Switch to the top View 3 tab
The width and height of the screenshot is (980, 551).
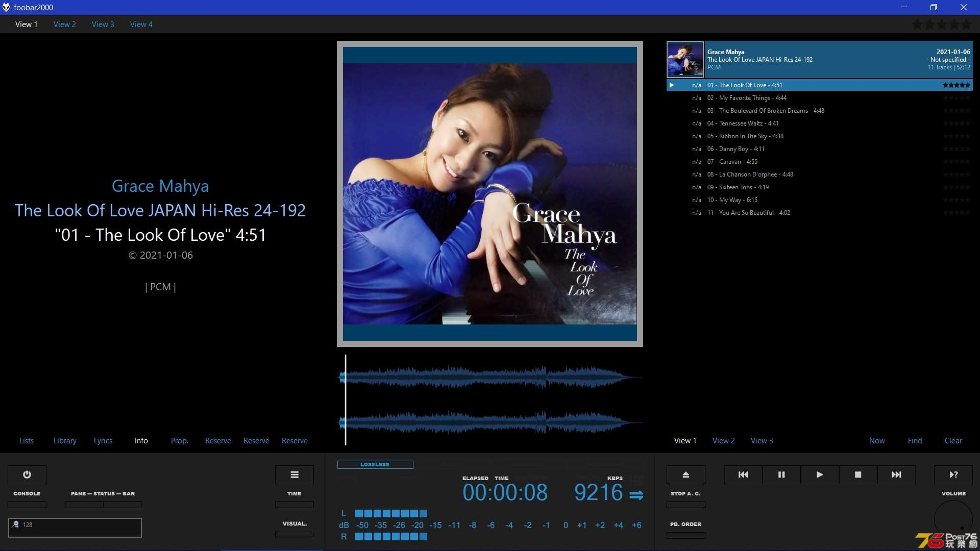tap(103, 24)
